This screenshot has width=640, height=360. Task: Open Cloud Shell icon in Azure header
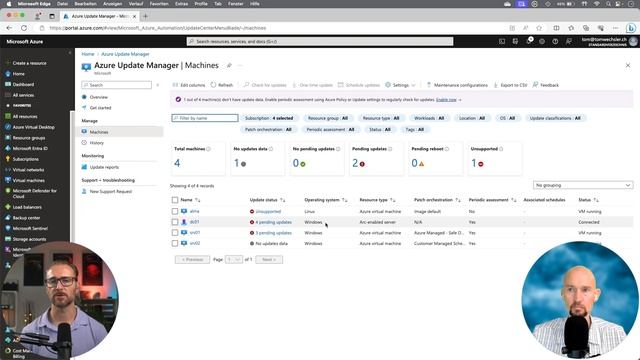(502, 41)
